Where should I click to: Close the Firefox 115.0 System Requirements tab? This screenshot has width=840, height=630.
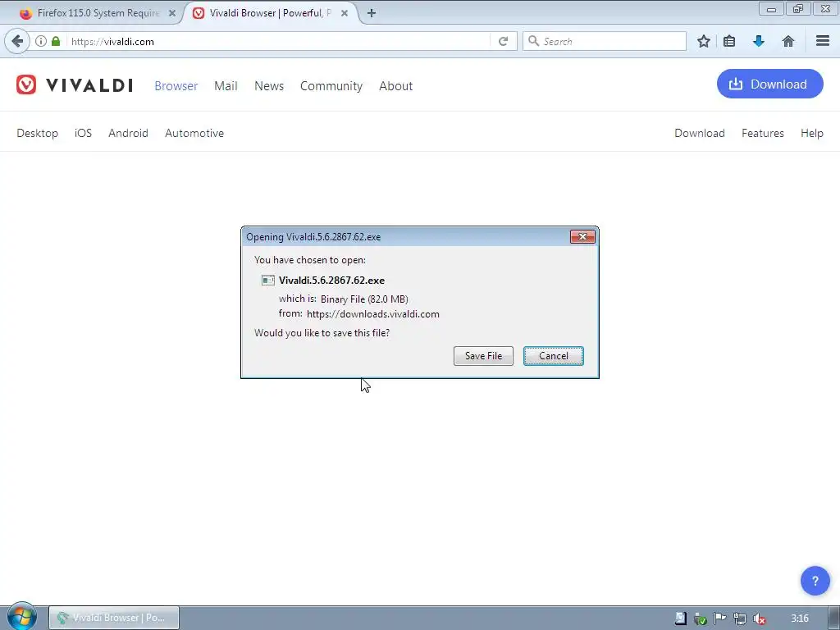(x=172, y=13)
